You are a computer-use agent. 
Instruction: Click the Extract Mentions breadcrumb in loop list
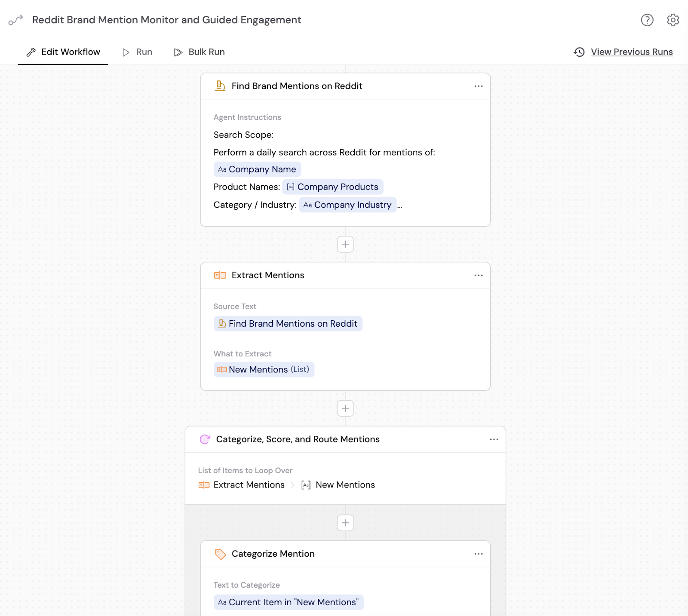click(242, 485)
